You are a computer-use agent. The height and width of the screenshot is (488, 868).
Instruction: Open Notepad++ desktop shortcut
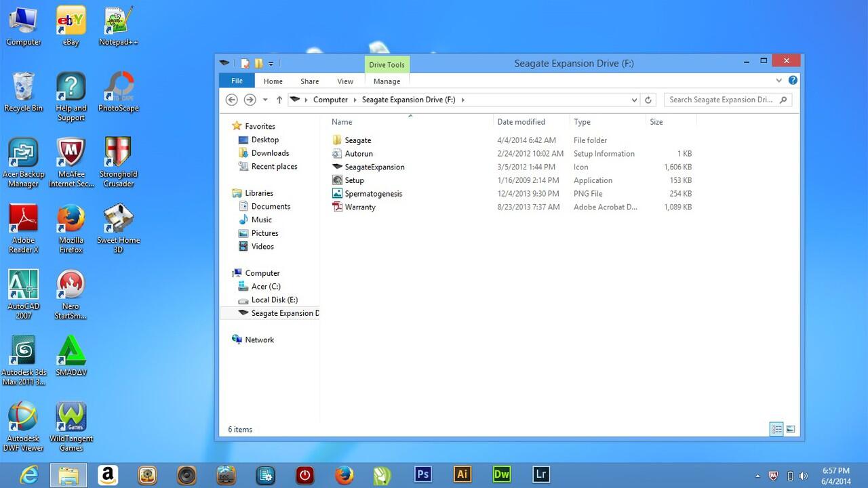tap(119, 26)
